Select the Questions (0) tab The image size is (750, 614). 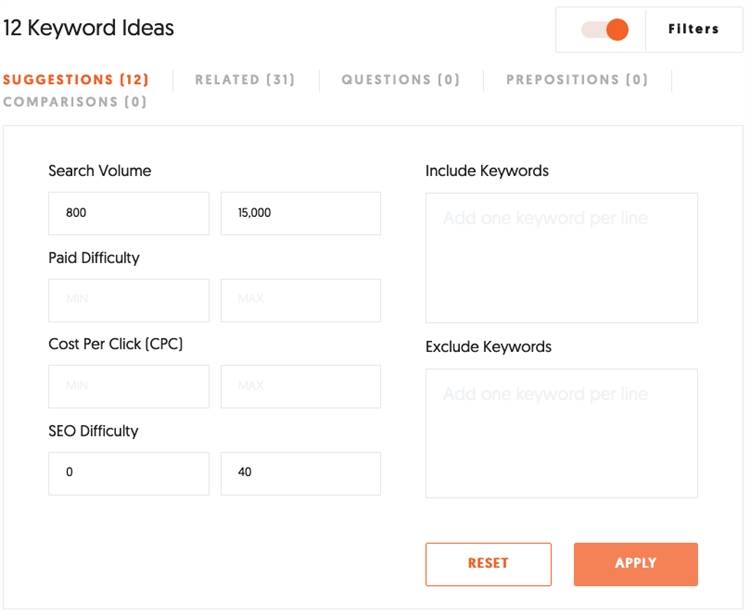(400, 80)
